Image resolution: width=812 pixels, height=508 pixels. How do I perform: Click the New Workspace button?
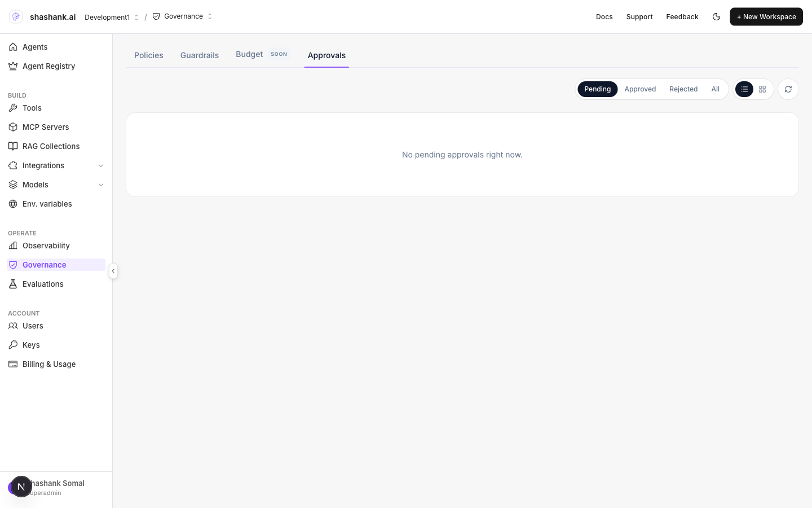(x=766, y=17)
